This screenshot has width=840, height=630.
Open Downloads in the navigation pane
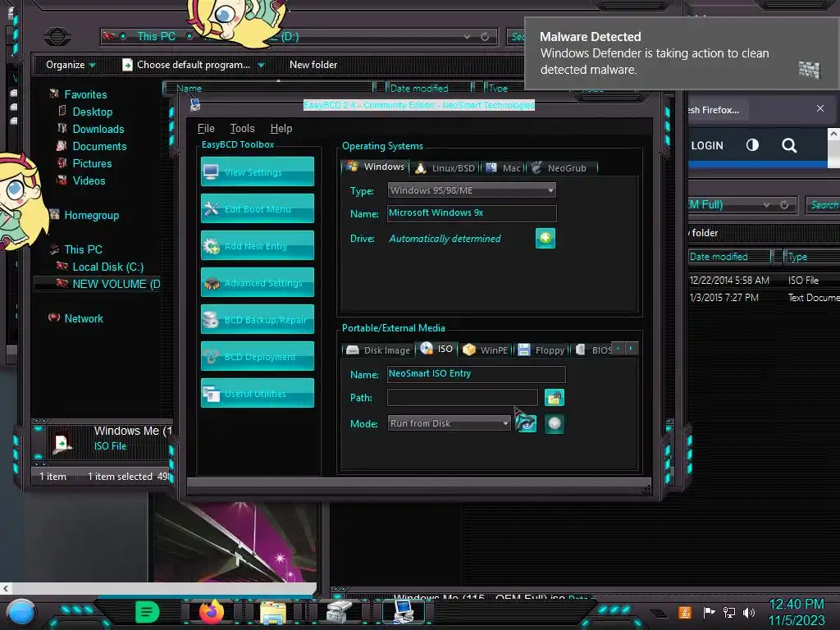(98, 129)
